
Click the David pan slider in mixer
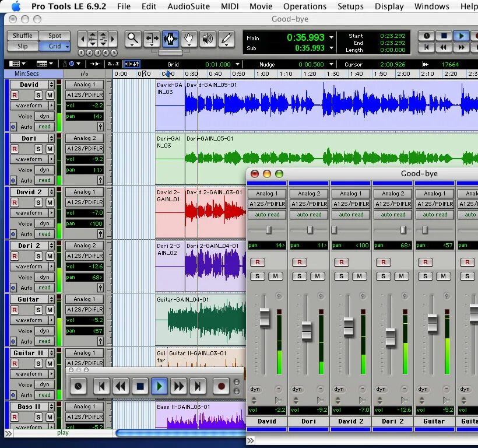point(268,230)
